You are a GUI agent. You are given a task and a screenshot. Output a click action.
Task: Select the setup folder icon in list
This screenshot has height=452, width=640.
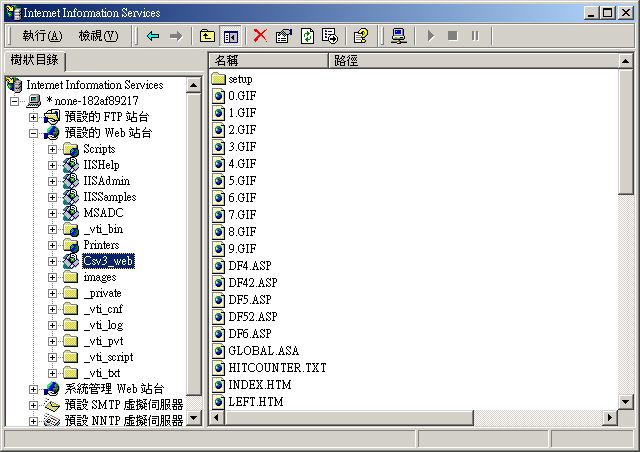(x=219, y=78)
